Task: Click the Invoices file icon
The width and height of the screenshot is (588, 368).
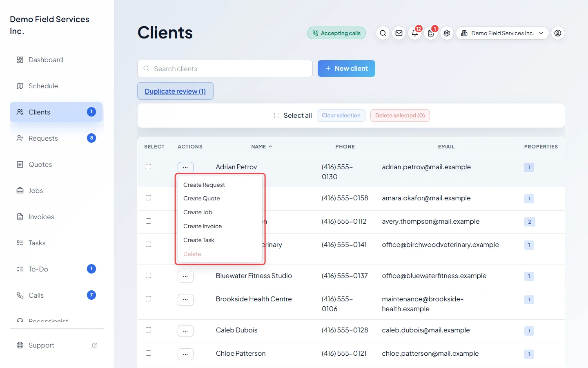Action: pos(20,217)
